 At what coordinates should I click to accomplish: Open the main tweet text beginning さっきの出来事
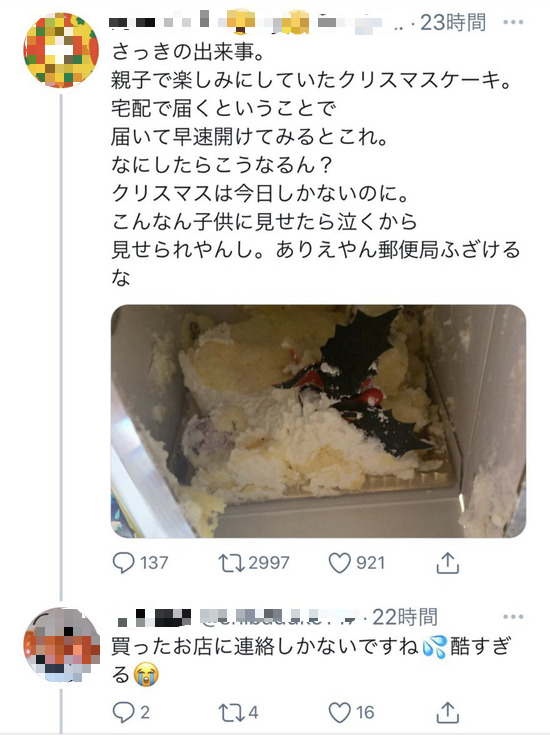[x=315, y=164]
